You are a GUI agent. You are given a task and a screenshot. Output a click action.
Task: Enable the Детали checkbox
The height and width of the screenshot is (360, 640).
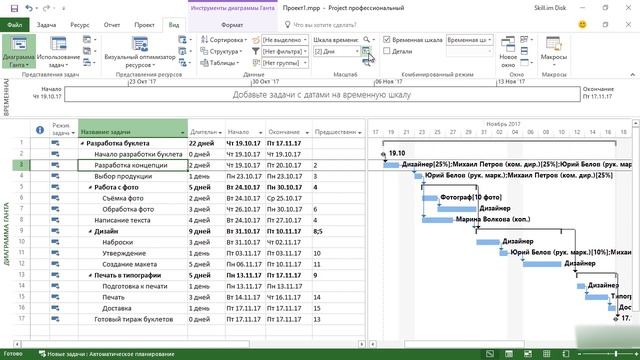pyautogui.click(x=387, y=51)
